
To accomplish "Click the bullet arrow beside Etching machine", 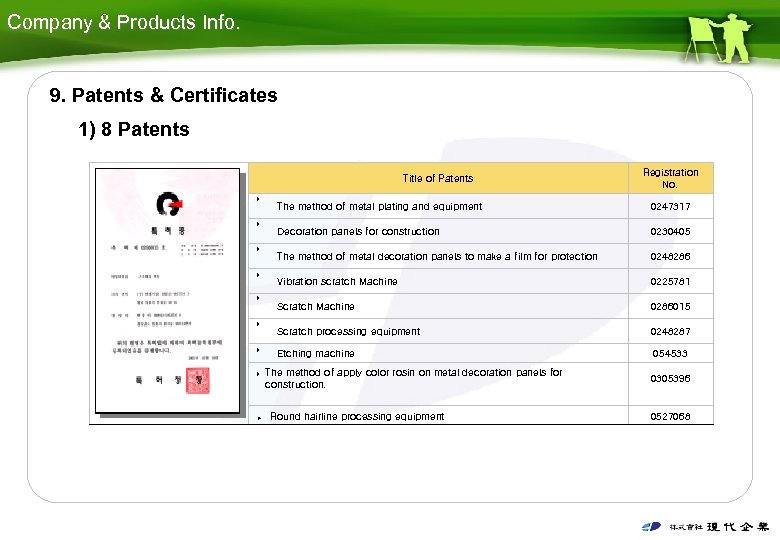I will pyautogui.click(x=258, y=350).
